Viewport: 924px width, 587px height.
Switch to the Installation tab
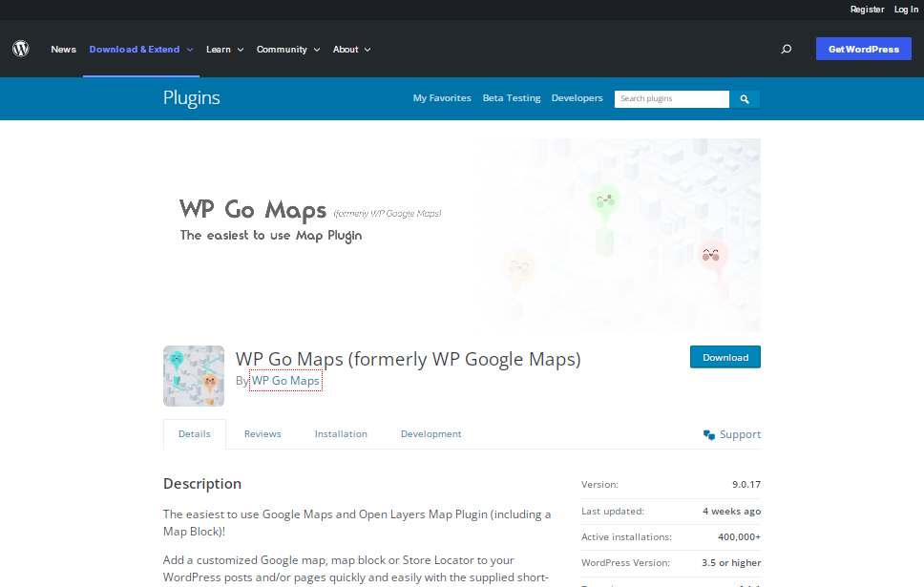pos(341,434)
